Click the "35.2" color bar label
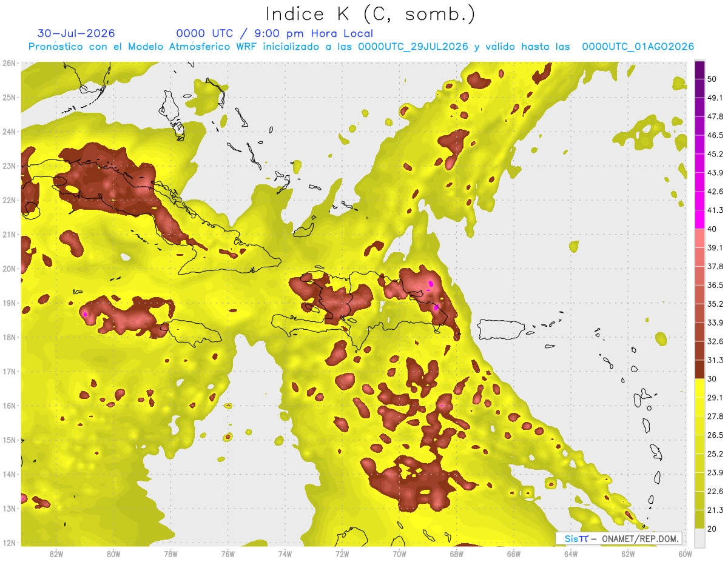The image size is (728, 562). click(x=715, y=304)
